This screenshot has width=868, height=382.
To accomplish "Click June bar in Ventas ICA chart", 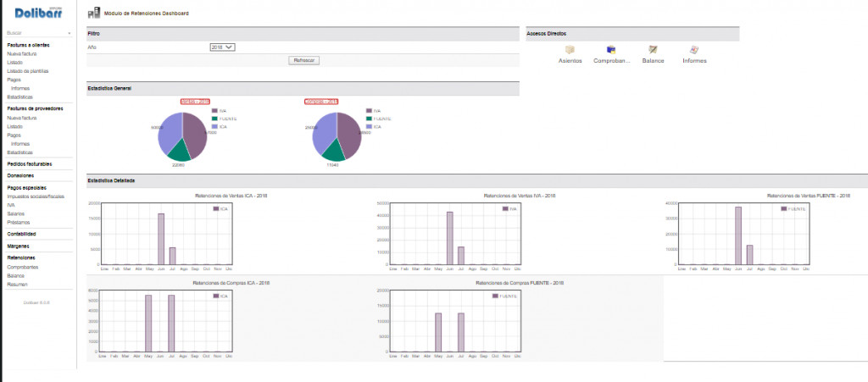I will click(161, 239).
